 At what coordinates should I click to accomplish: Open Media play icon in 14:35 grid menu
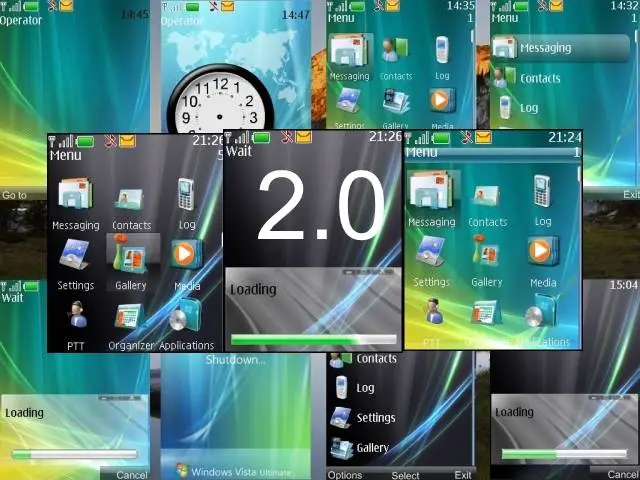(442, 100)
